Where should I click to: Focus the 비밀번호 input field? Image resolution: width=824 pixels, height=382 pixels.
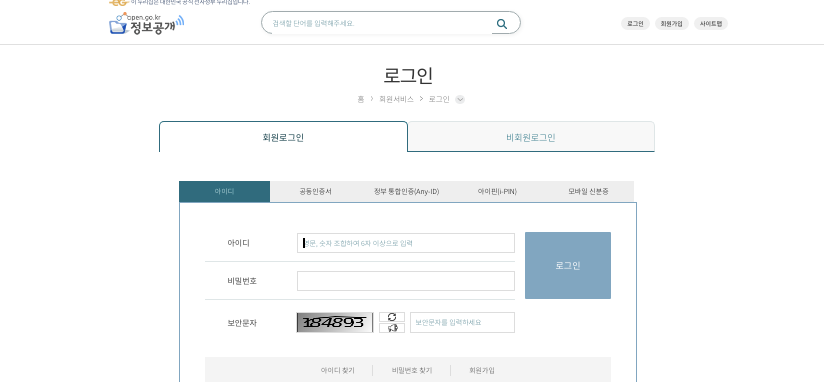click(x=406, y=281)
